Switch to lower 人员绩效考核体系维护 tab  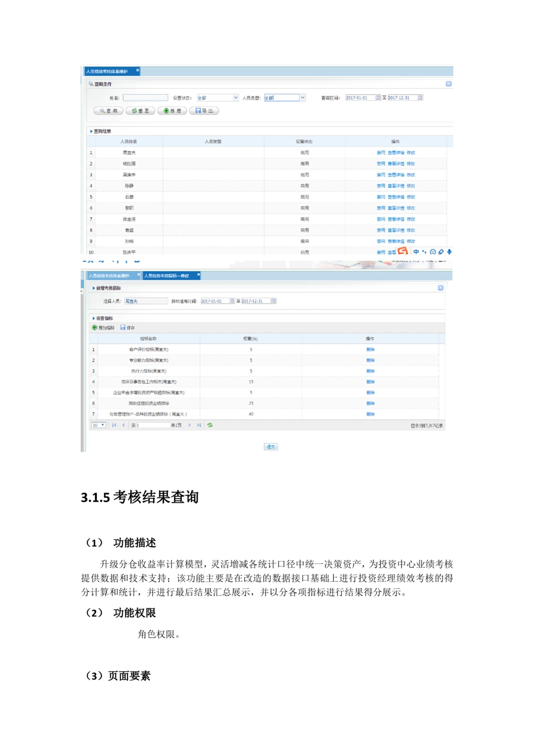pos(109,276)
